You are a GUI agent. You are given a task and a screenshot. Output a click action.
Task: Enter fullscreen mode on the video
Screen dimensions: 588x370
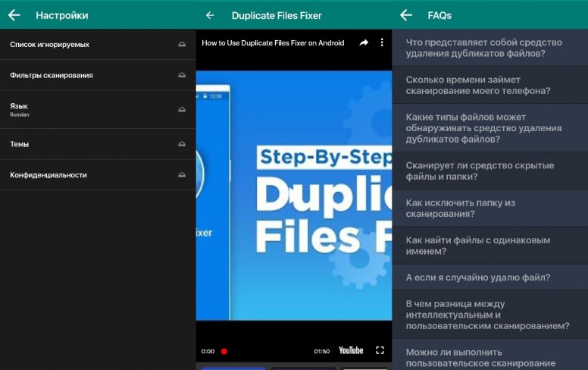380,350
